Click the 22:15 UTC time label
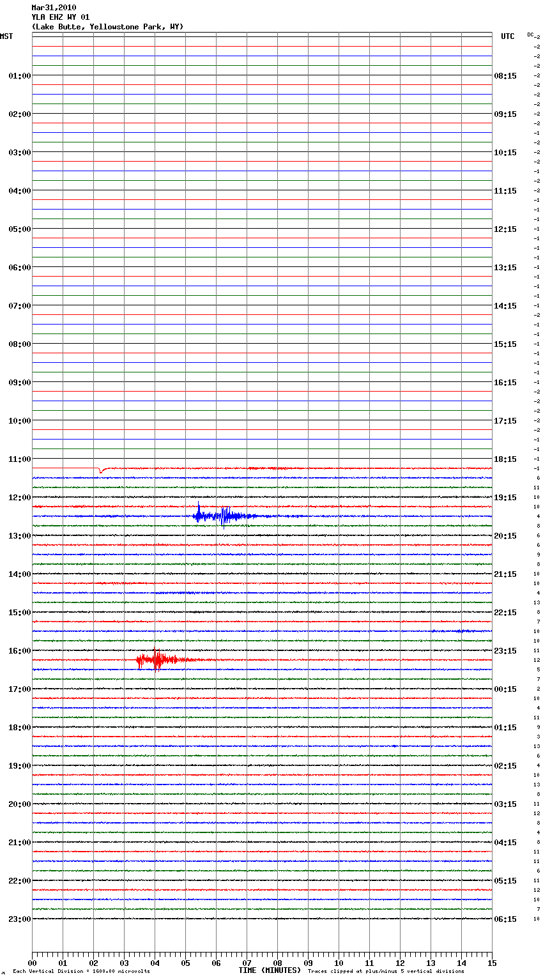The width and height of the screenshot is (543, 980). [505, 612]
